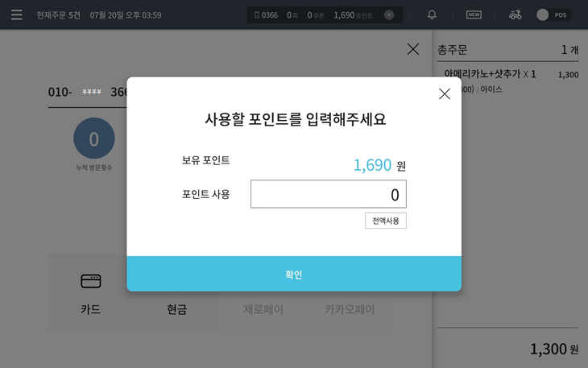Click the 1,690 포인트 indicator in top bar

pyautogui.click(x=354, y=15)
